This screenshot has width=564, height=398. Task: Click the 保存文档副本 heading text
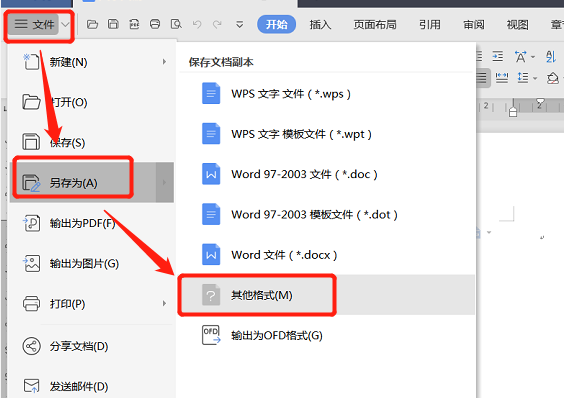221,62
